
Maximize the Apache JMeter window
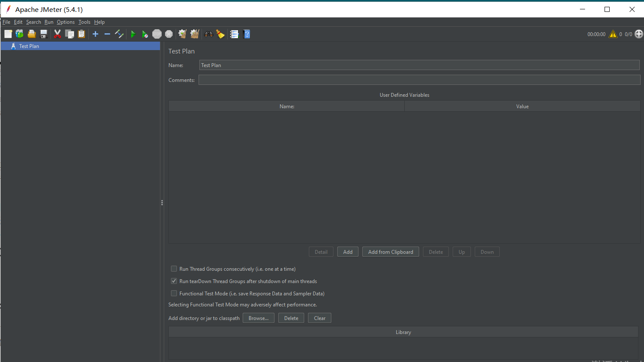pos(607,9)
